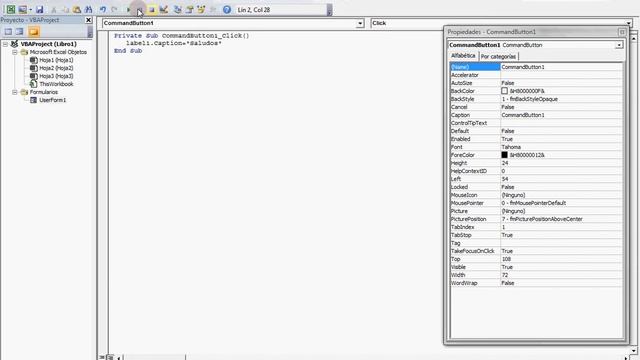Collapse the Microsoft Excel Objetos folder

pyautogui.click(x=15, y=52)
